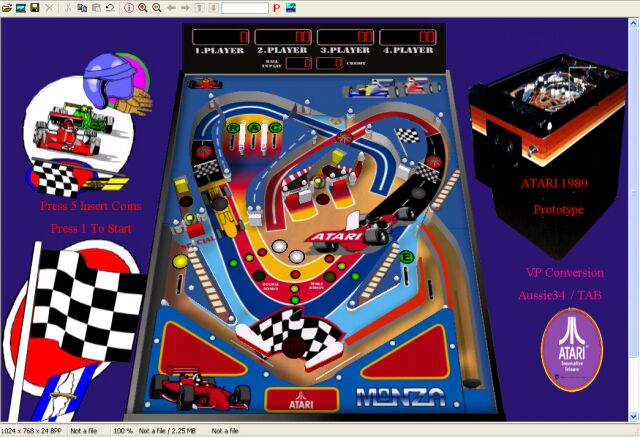Zoom in using the magnifier plus icon

click(x=143, y=7)
